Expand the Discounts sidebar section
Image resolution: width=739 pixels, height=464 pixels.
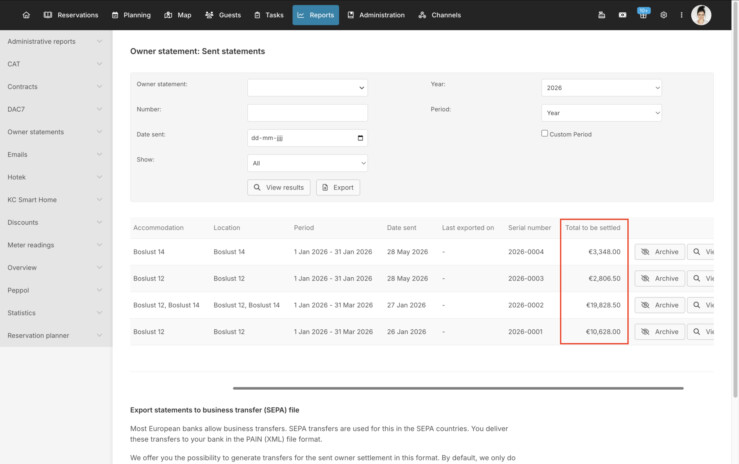(x=56, y=222)
